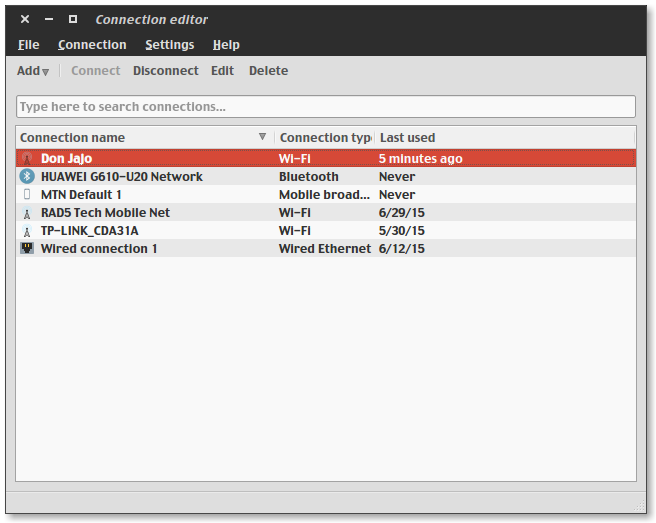
Task: Open the File menu
Action: [x=29, y=45]
